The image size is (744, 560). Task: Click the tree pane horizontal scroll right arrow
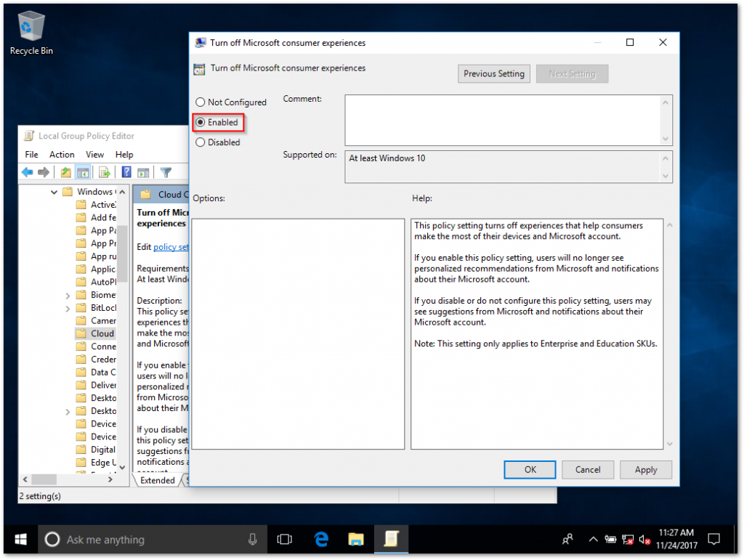(110, 479)
